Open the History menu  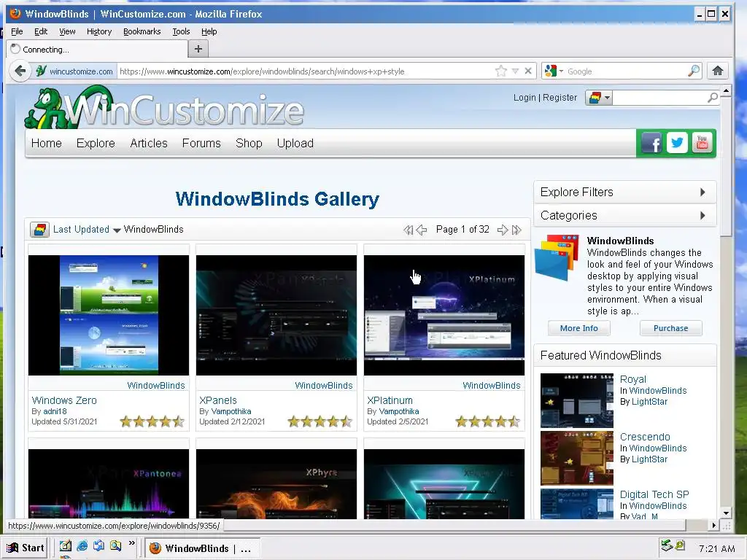pos(99,31)
